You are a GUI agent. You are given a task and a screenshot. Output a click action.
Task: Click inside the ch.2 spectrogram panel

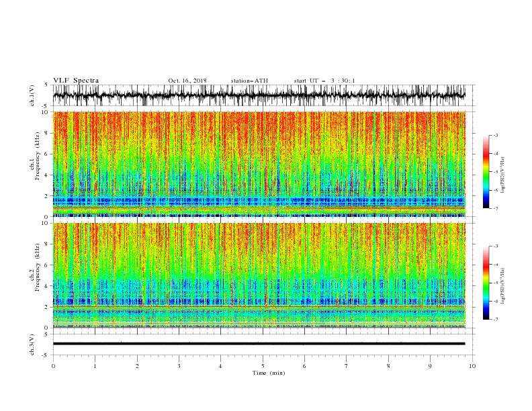tap(259, 275)
